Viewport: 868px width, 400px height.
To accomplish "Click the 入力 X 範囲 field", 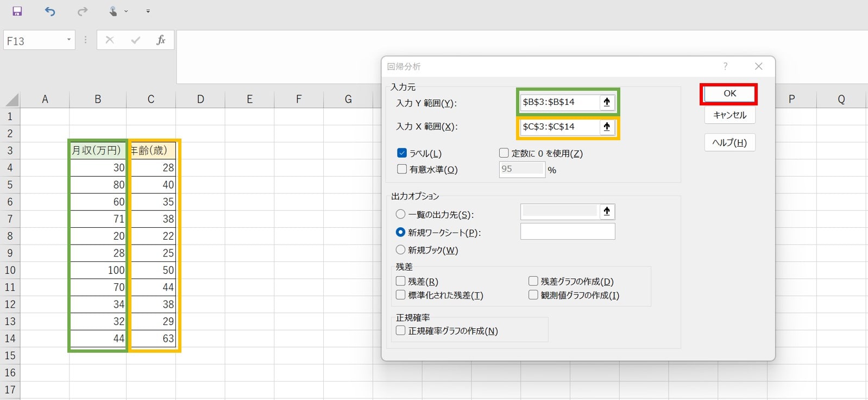I will tap(560, 127).
